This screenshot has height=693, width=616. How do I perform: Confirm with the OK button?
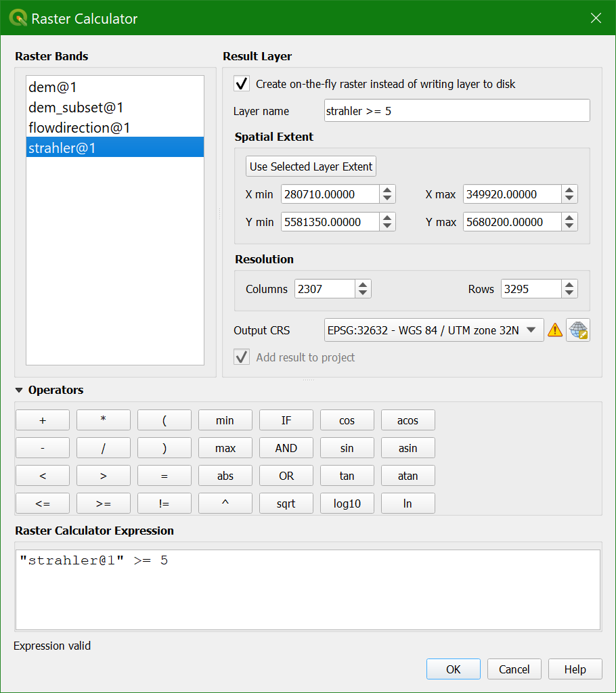point(454,669)
